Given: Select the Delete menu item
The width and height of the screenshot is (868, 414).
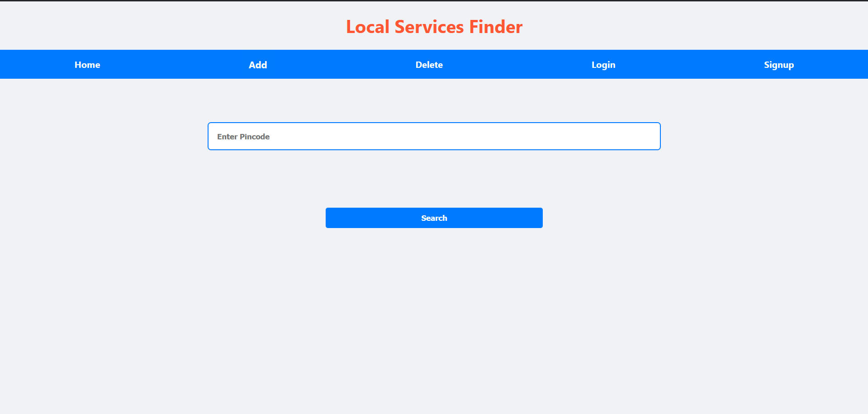Looking at the screenshot, I should pos(429,65).
